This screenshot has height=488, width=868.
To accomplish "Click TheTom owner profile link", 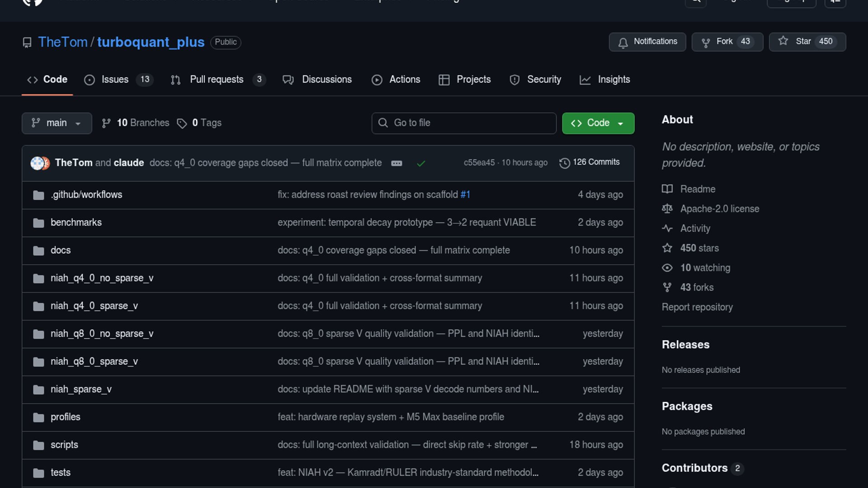I will coord(62,42).
